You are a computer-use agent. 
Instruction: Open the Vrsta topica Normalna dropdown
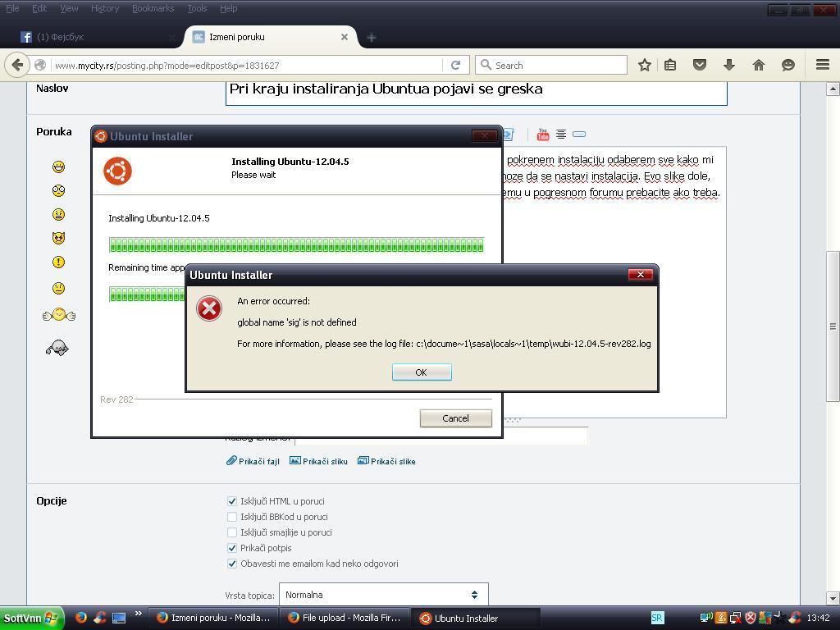coord(384,595)
